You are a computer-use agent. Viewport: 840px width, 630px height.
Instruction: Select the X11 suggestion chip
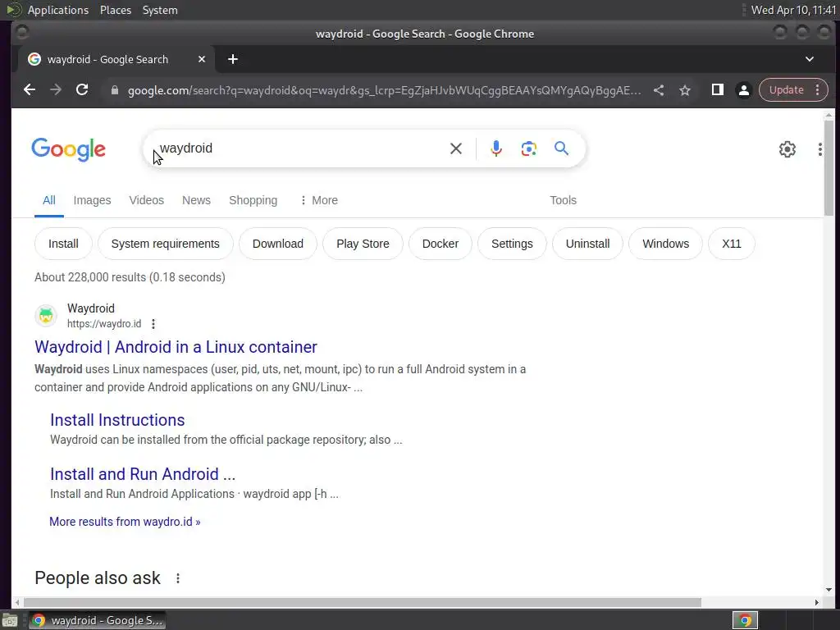tap(731, 244)
